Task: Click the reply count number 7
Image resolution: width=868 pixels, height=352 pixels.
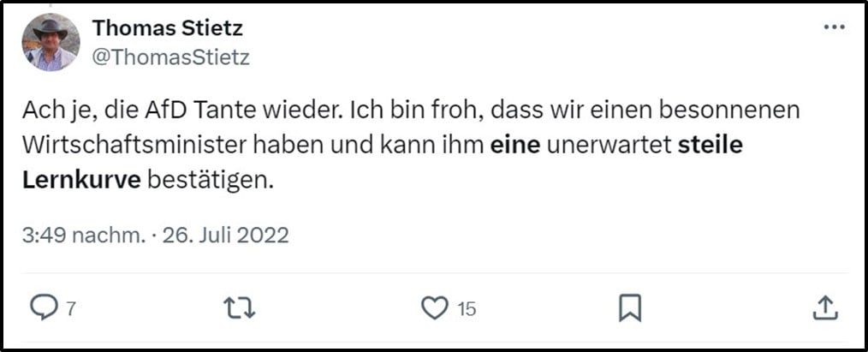Action: pyautogui.click(x=71, y=309)
